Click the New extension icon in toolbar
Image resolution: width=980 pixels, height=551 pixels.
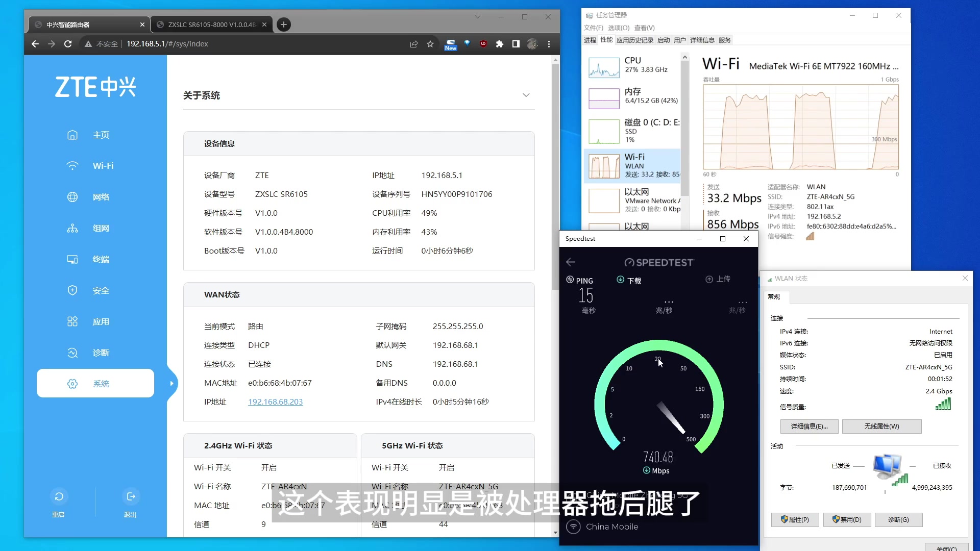451,45
